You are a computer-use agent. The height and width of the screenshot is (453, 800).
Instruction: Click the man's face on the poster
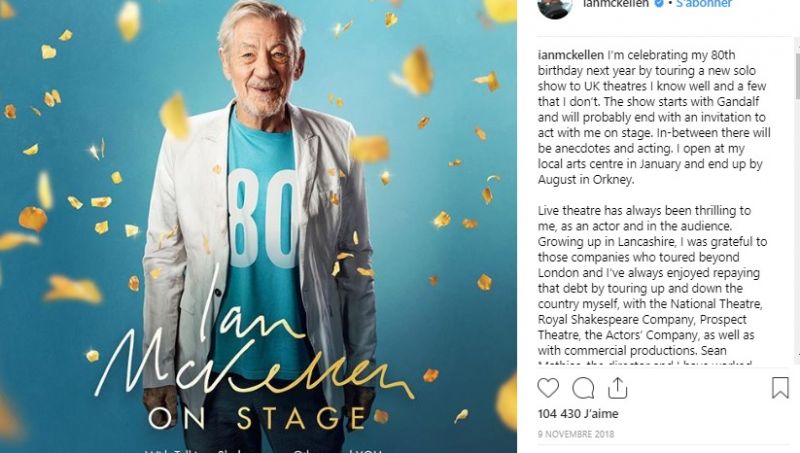coord(261,66)
